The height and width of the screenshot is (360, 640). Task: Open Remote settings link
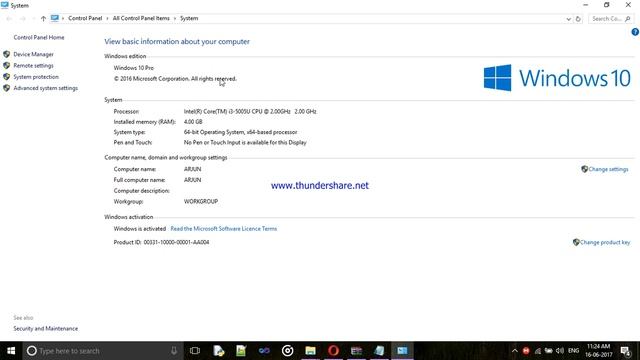(x=33, y=66)
